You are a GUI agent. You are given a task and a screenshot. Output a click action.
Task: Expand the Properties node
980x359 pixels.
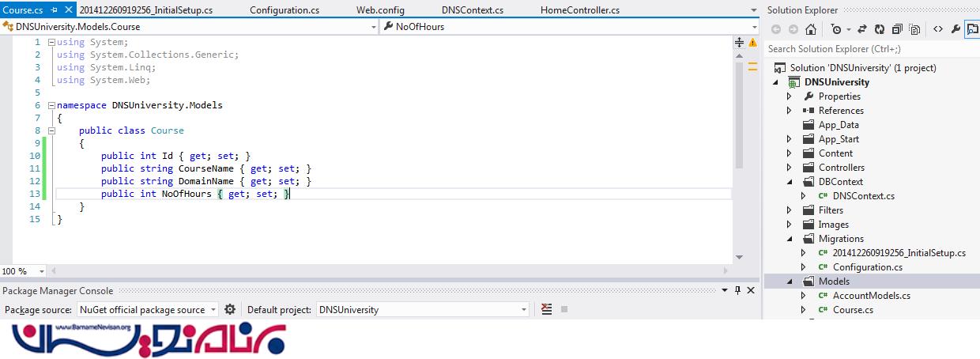pos(789,96)
